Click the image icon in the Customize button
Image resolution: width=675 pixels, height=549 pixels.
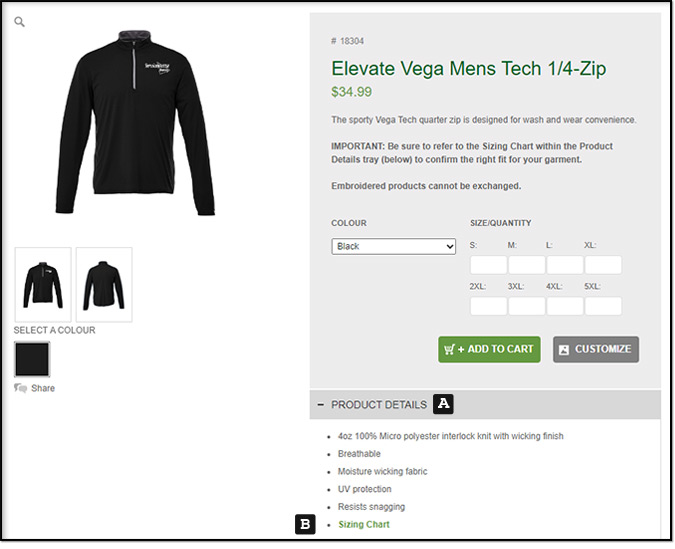point(564,350)
